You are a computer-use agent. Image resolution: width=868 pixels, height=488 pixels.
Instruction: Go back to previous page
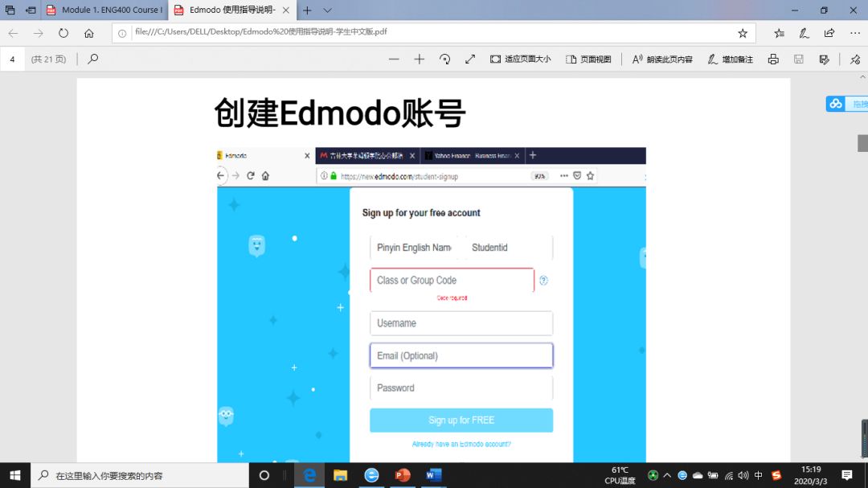13,33
